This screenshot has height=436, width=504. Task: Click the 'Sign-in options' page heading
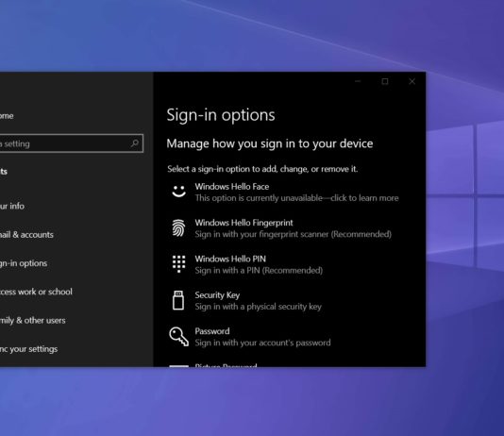(221, 115)
